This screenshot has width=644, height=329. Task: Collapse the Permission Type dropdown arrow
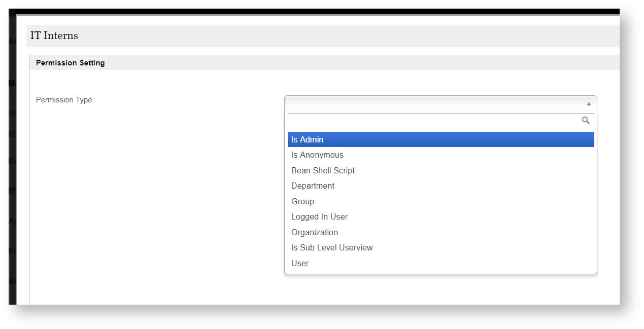pyautogui.click(x=589, y=103)
